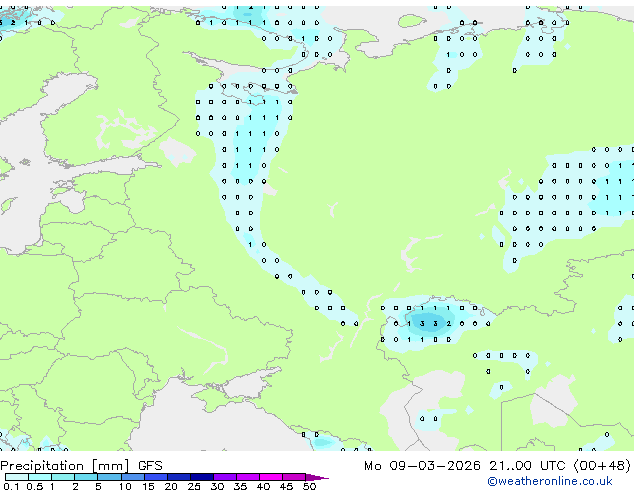Click the legend label '10'
Image resolution: width=634 pixels, height=490 pixels.
point(125,486)
